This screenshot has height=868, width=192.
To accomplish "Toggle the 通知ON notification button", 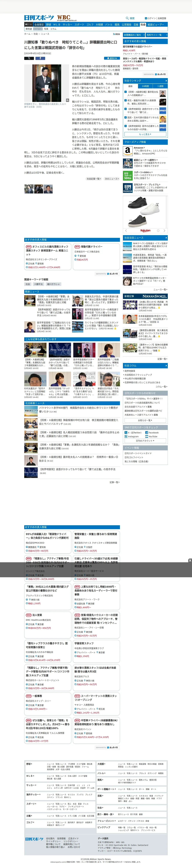I will [x=112, y=58].
